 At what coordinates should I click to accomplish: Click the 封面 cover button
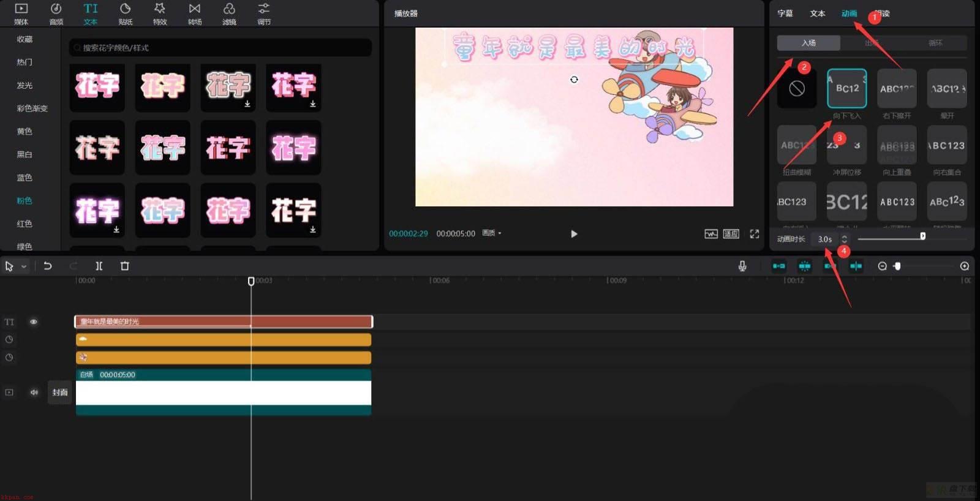pyautogui.click(x=60, y=392)
